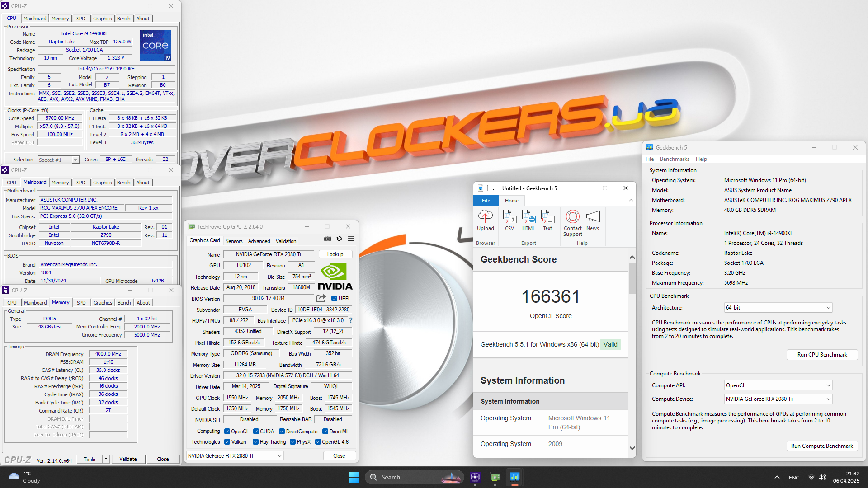Click the Geekbench results scrollbar thumb
Viewport: 868px width, 488px height.
click(x=632, y=278)
